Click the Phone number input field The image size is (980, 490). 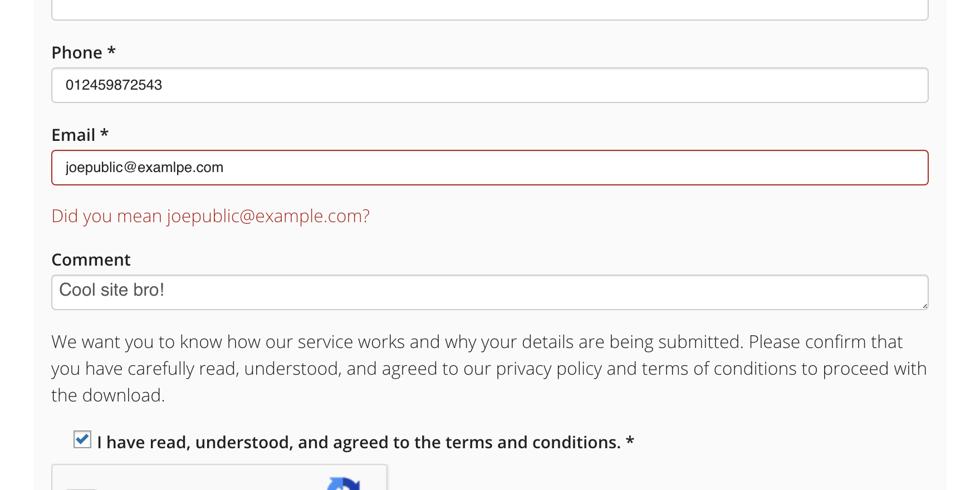(x=489, y=85)
